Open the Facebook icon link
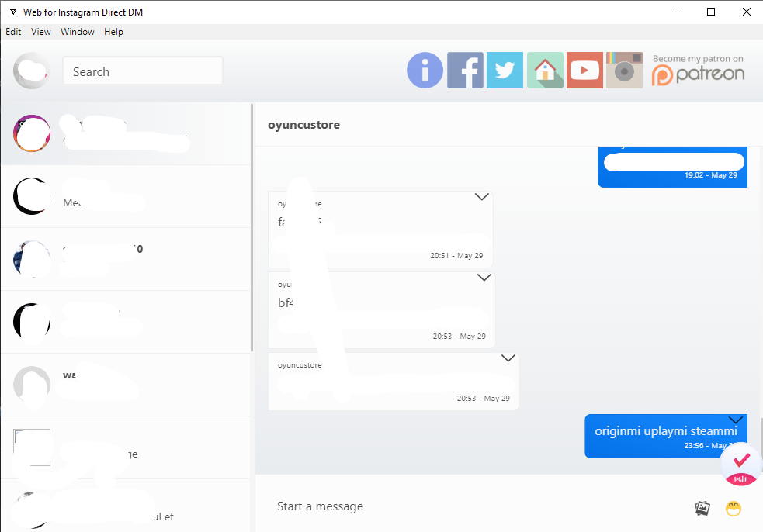Viewport: 763px width, 532px height. [465, 71]
